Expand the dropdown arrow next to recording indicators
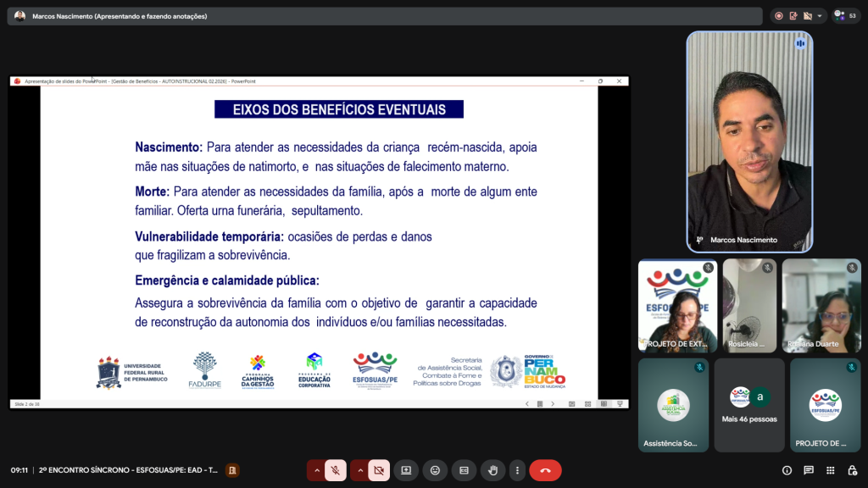 820,16
